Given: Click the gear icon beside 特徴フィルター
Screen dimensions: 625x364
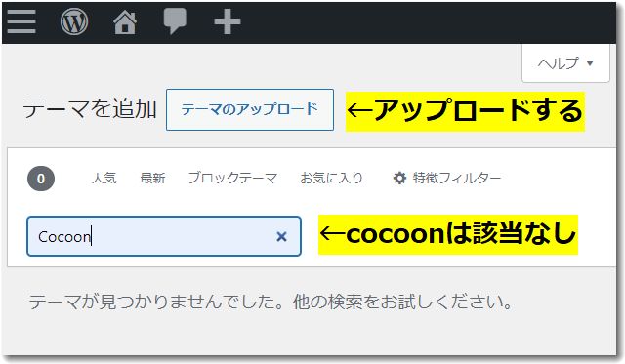Looking at the screenshot, I should [399, 178].
